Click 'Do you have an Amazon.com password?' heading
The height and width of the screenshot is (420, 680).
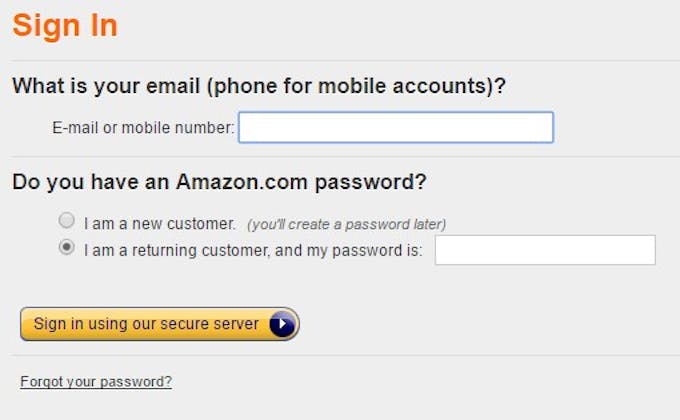(219, 182)
